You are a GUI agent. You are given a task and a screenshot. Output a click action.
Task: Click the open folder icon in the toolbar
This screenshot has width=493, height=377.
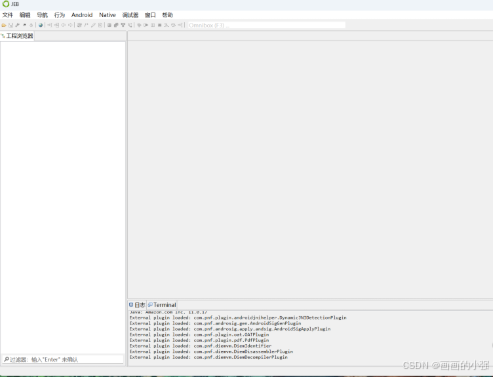tap(4, 25)
